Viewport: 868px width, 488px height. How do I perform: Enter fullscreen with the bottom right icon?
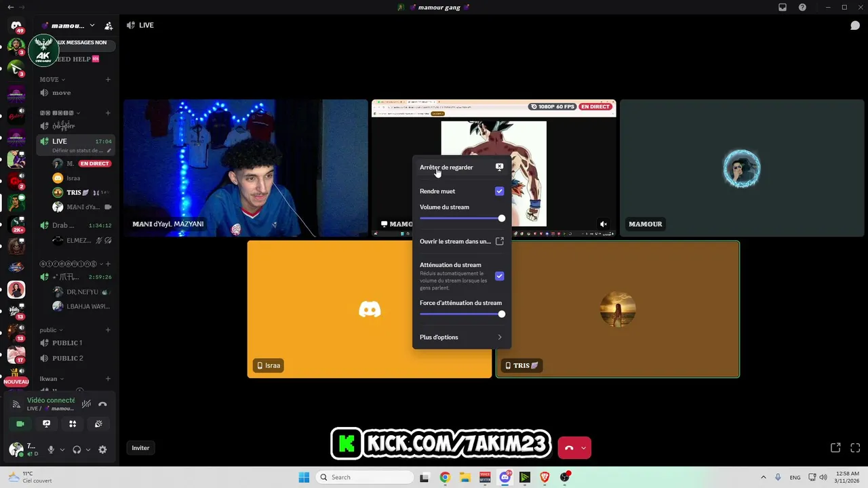855,447
